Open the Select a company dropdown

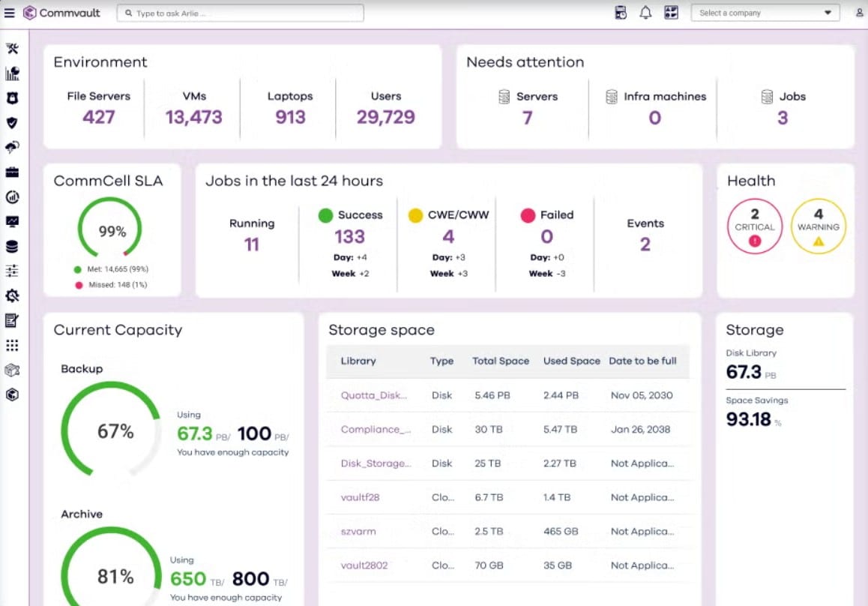765,13
